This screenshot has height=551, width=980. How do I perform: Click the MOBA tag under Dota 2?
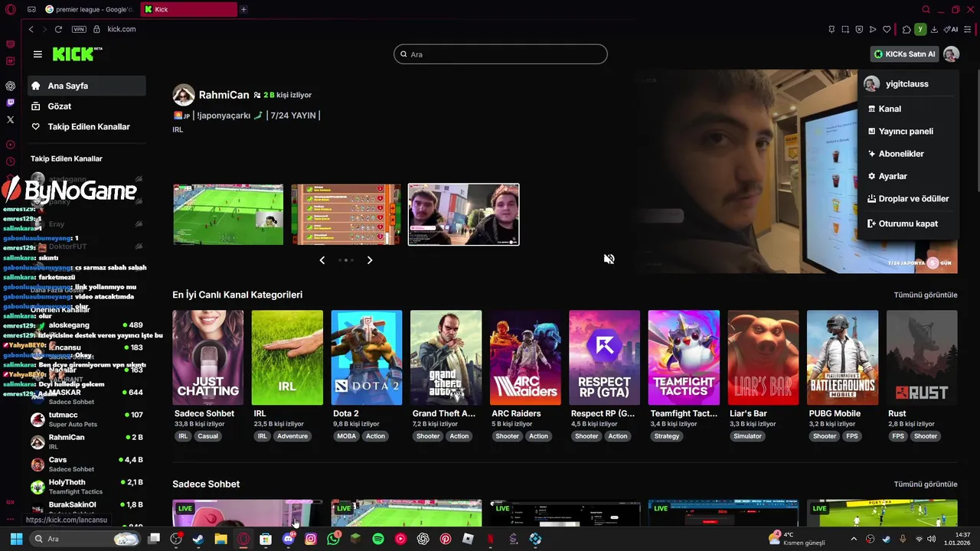click(346, 436)
